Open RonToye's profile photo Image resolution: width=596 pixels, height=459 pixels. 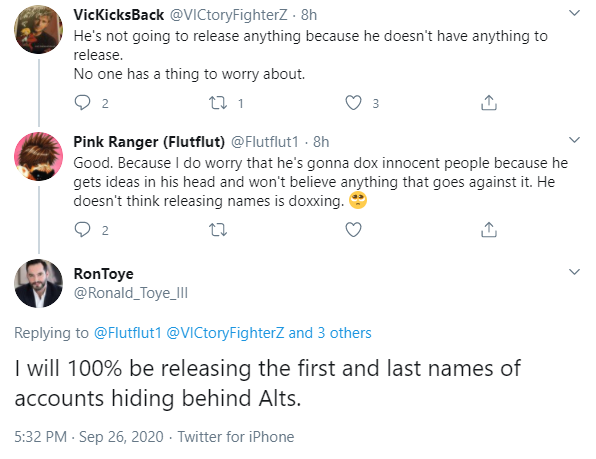(x=38, y=283)
